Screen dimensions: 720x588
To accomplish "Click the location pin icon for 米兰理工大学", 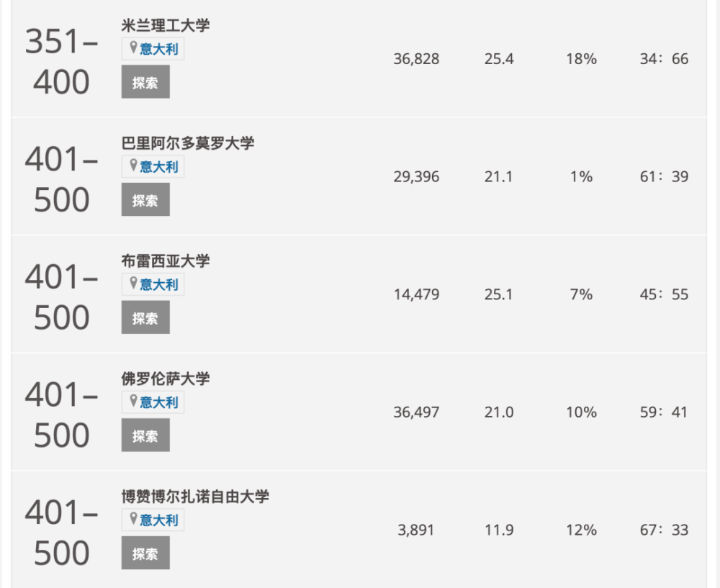I will pyautogui.click(x=133, y=48).
